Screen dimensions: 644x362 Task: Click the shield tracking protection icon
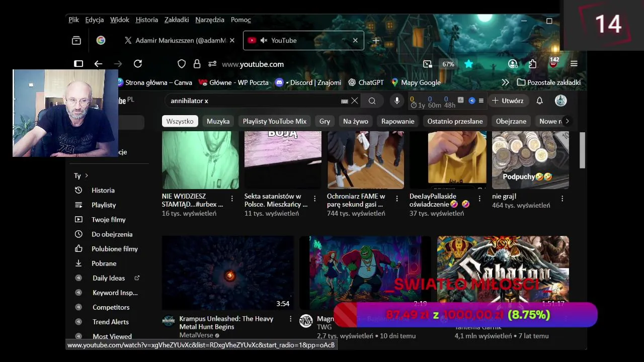(182, 64)
